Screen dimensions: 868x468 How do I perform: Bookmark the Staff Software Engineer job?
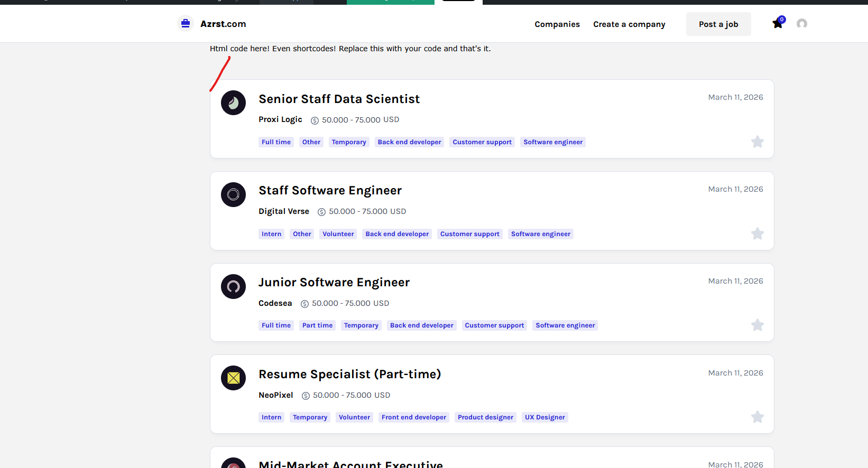[758, 233]
